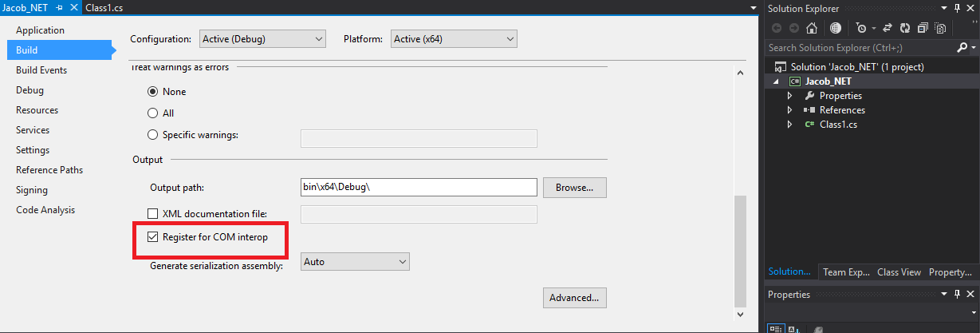Expand the References node
This screenshot has width=980, height=333.
[x=789, y=110]
